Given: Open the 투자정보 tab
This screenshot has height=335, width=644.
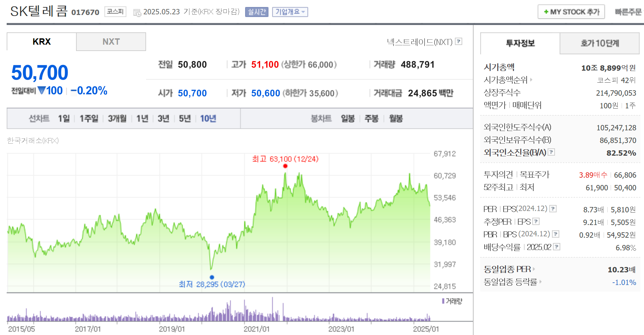Looking at the screenshot, I should tap(520, 43).
